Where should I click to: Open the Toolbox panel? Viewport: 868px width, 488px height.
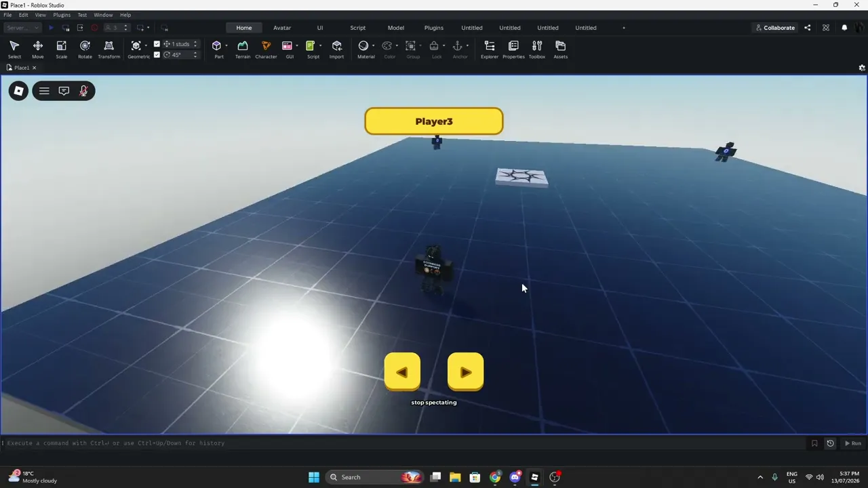537,49
